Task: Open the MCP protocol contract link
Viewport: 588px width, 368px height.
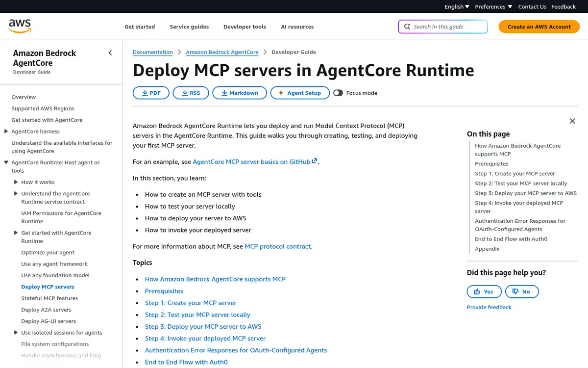Action: point(277,246)
